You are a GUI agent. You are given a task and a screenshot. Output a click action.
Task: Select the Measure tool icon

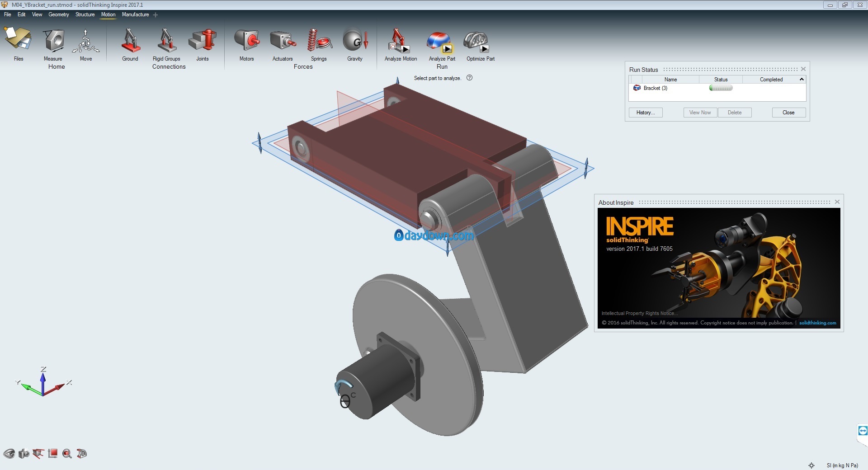[x=53, y=40]
